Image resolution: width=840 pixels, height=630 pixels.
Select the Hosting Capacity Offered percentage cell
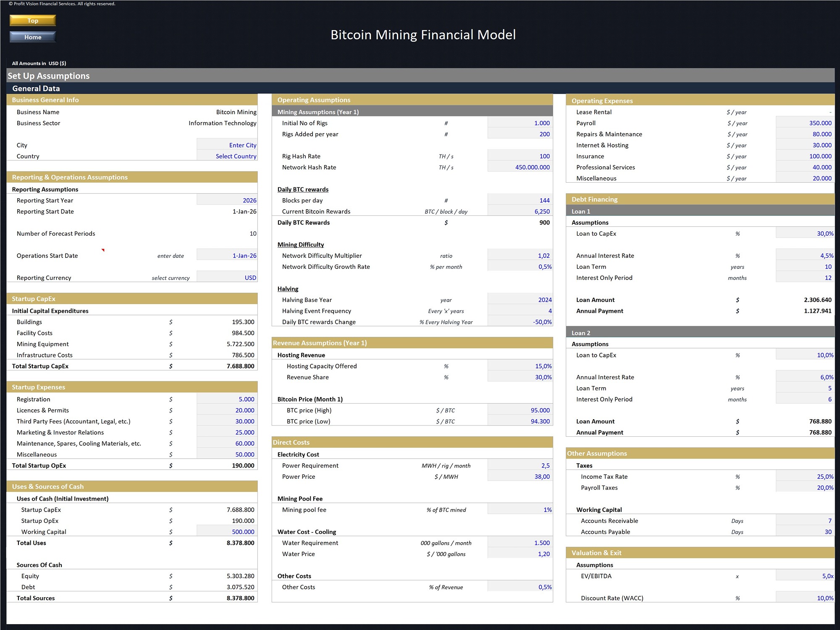tap(520, 366)
